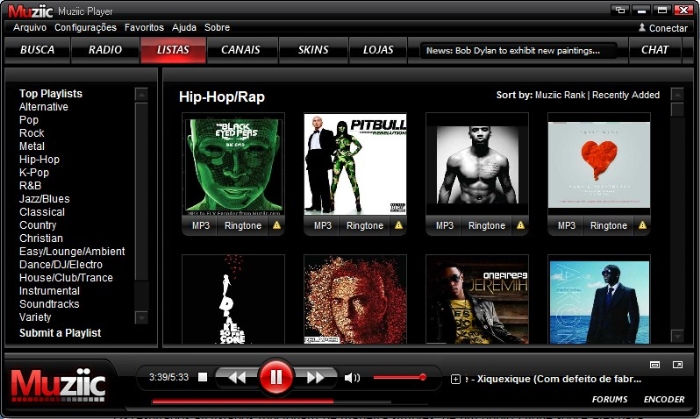Click the Conectar user icon
The image size is (700, 419).
641,28
